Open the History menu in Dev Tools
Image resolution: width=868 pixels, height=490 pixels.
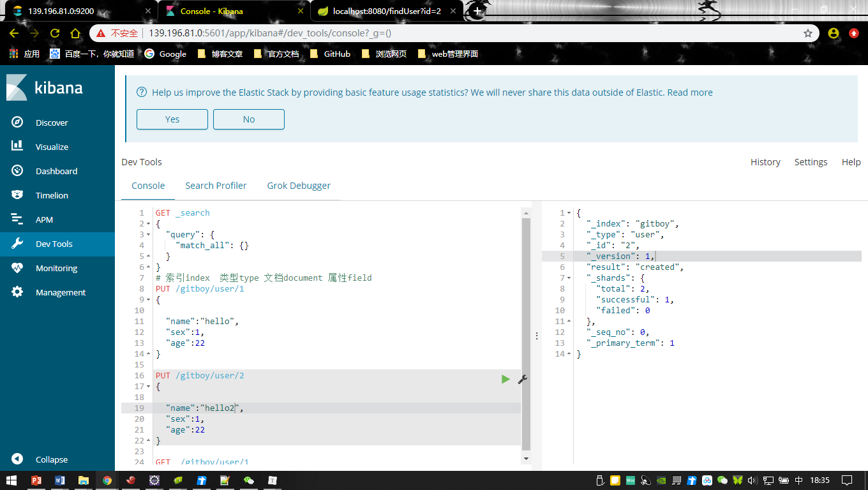pos(765,162)
